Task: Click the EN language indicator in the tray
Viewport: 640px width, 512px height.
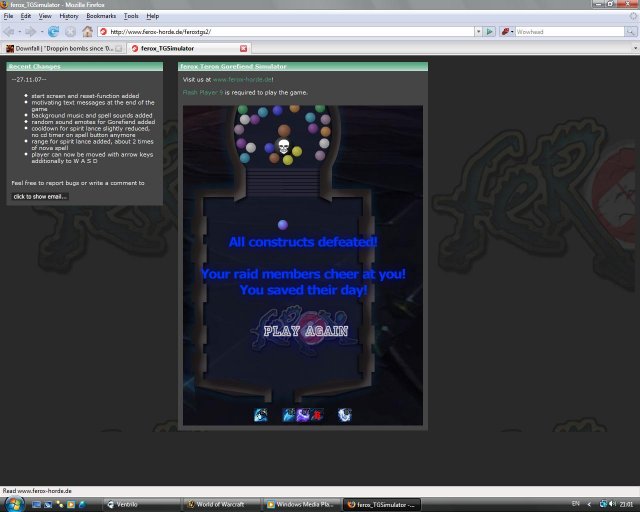Action: pos(576,504)
